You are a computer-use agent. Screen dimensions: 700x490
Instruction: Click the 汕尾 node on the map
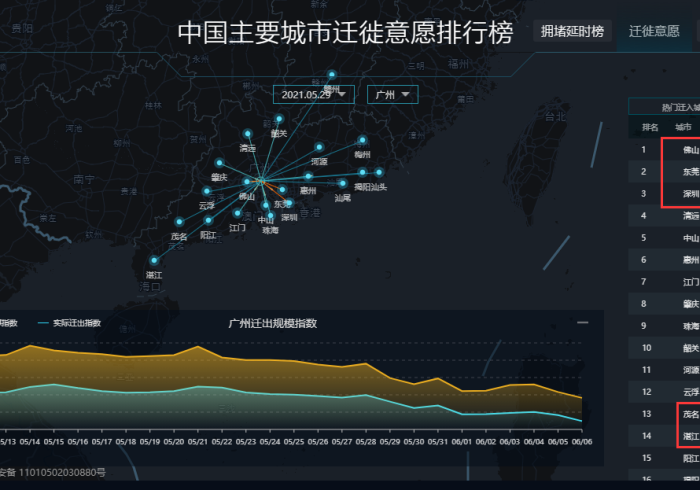(342, 183)
